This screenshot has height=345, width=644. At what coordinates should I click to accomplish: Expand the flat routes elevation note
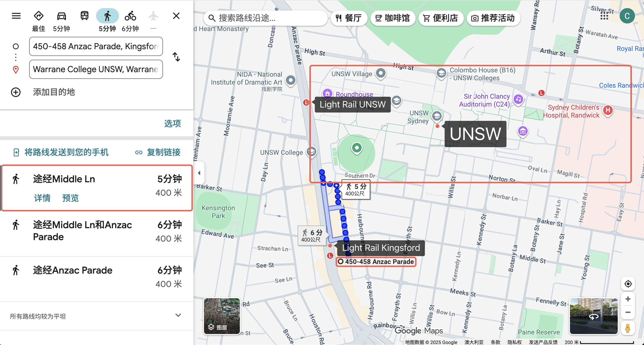[178, 315]
